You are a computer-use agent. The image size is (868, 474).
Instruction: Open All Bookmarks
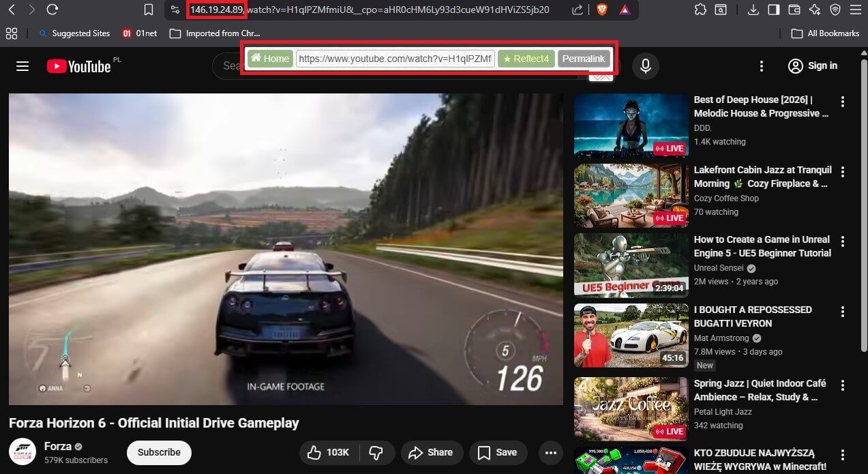pos(825,33)
